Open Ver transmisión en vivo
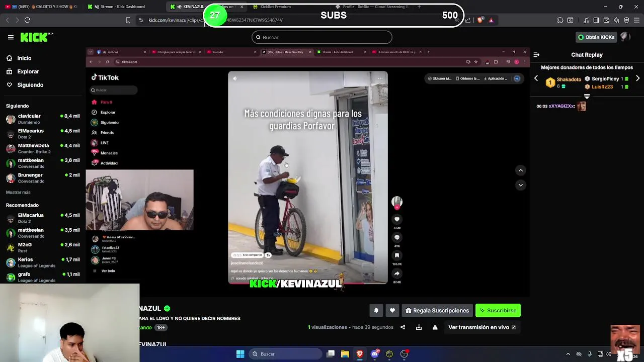 482,327
